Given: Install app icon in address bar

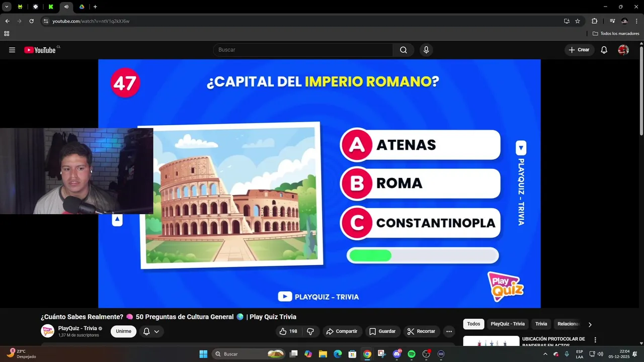Looking at the screenshot, I should pos(567,21).
